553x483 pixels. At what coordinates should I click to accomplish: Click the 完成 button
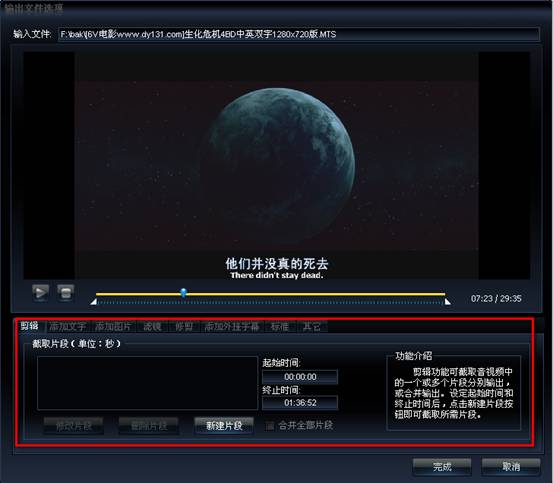(442, 467)
